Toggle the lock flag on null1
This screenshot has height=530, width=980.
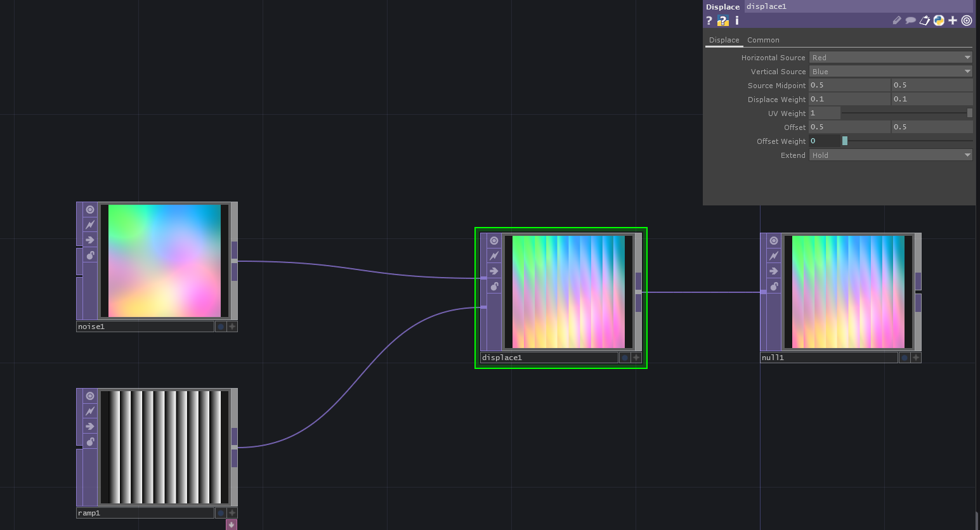pyautogui.click(x=774, y=287)
